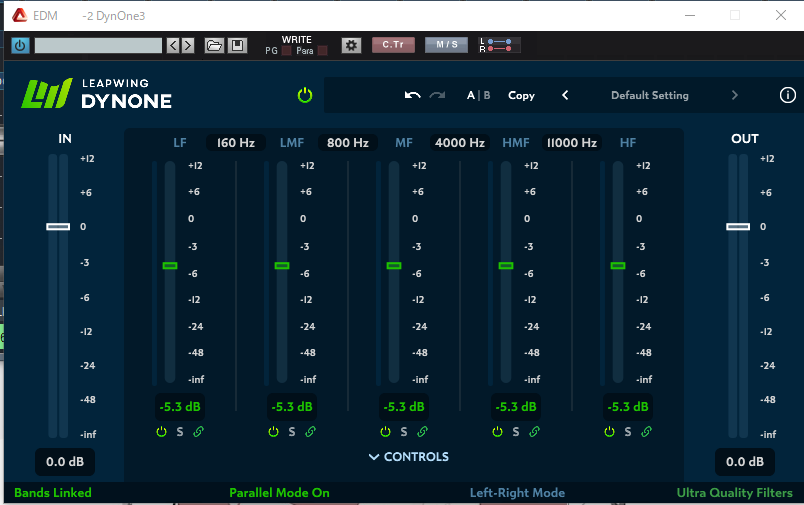Save preset with the floppy disk icon
Viewport: 804px width, 505px height.
[x=237, y=46]
